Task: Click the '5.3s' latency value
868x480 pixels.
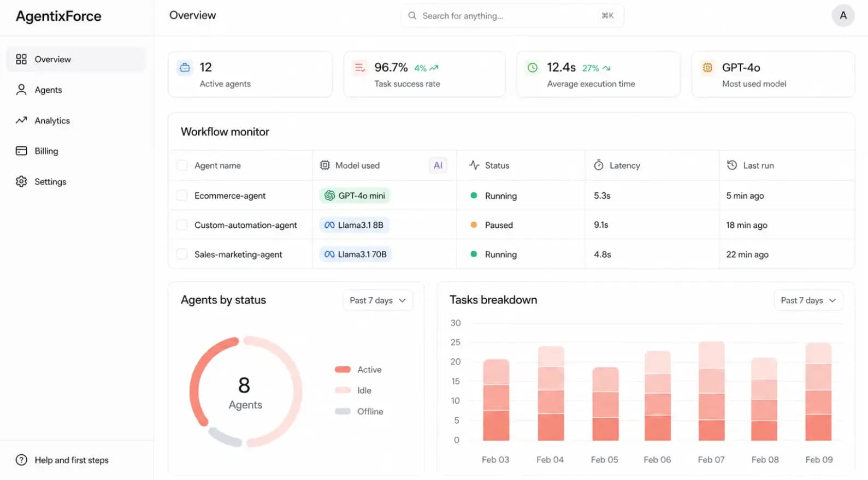Action: coord(602,195)
